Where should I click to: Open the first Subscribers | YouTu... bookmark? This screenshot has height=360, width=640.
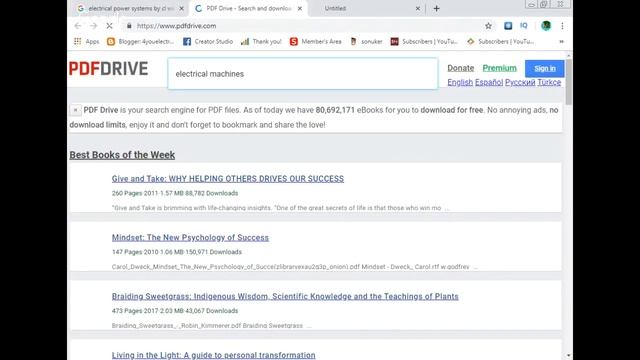[424, 42]
